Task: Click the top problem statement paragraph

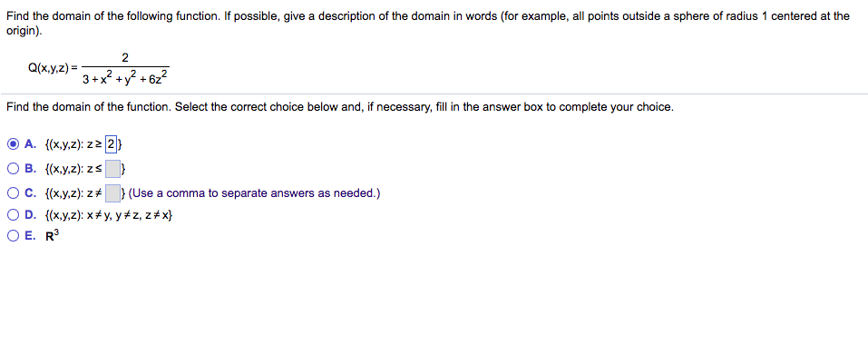Action: pyautogui.click(x=428, y=23)
